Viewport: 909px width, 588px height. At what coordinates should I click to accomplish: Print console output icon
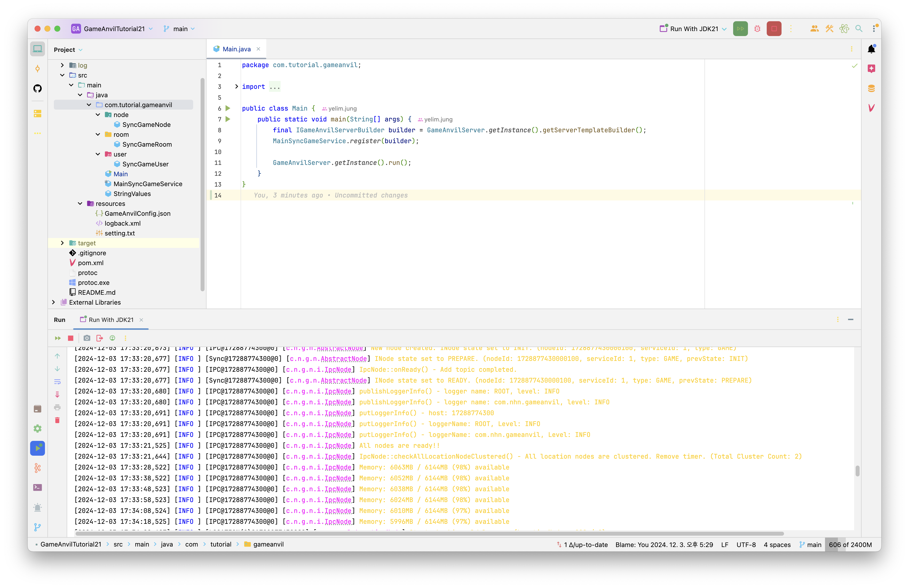click(57, 407)
